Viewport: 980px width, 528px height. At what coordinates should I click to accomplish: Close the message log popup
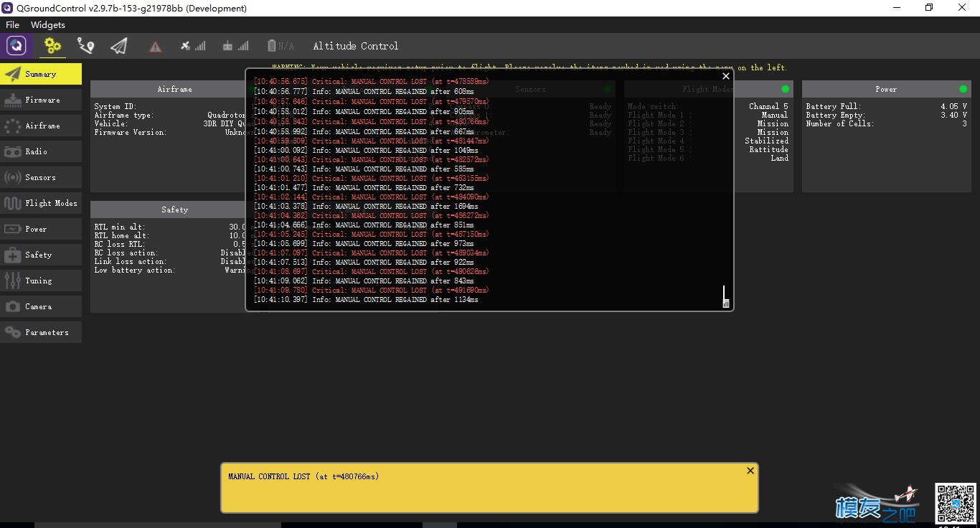[x=725, y=76]
